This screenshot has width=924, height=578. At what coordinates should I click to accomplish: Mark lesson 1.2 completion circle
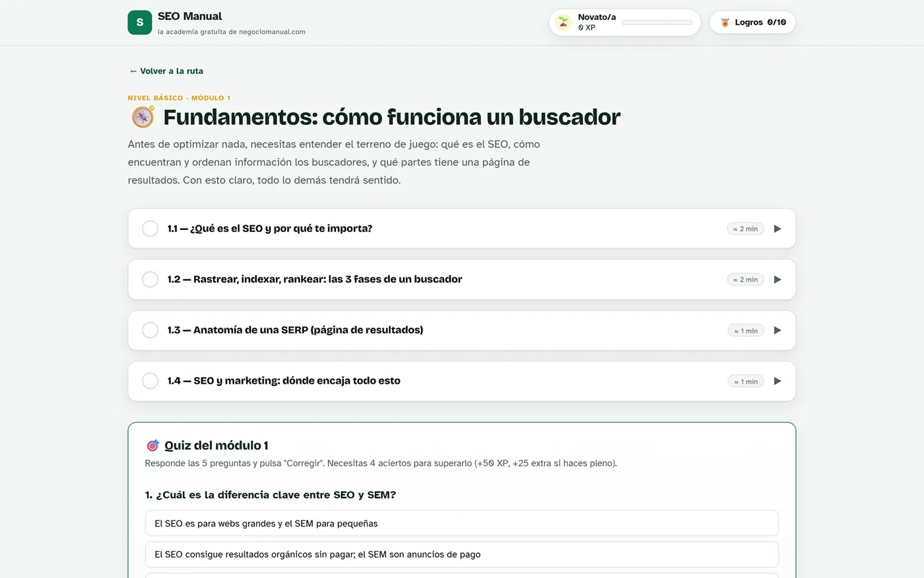(x=150, y=279)
